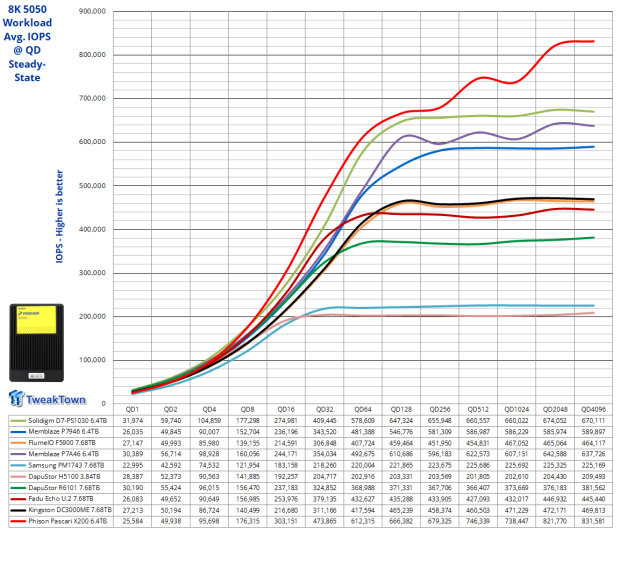Click the red legend line for Phison Pascari X200
The height and width of the screenshot is (568, 620).
click(x=18, y=521)
